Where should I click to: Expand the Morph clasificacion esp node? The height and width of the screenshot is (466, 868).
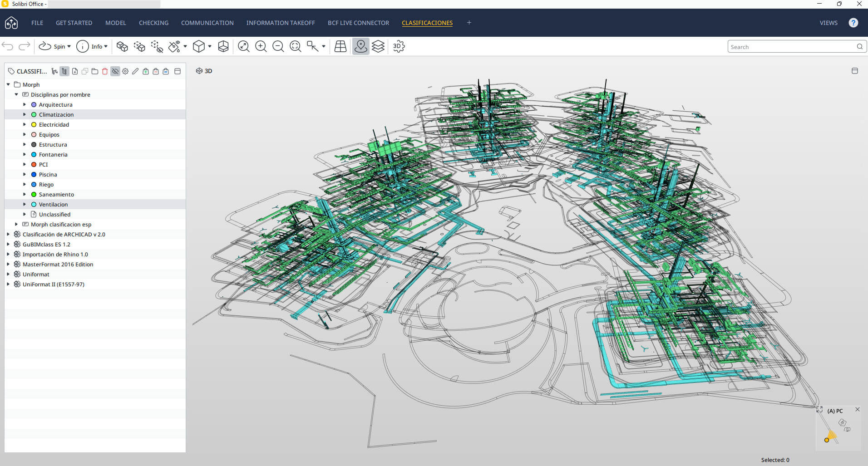click(x=16, y=224)
